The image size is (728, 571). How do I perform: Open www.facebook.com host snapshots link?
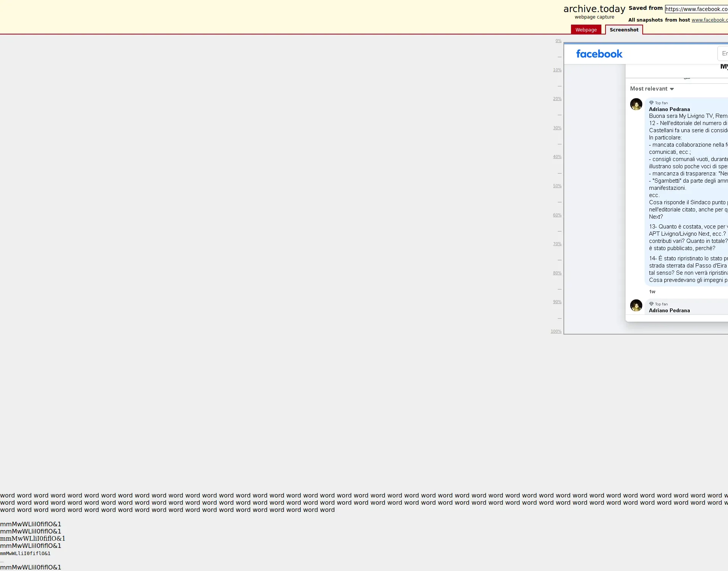(709, 20)
